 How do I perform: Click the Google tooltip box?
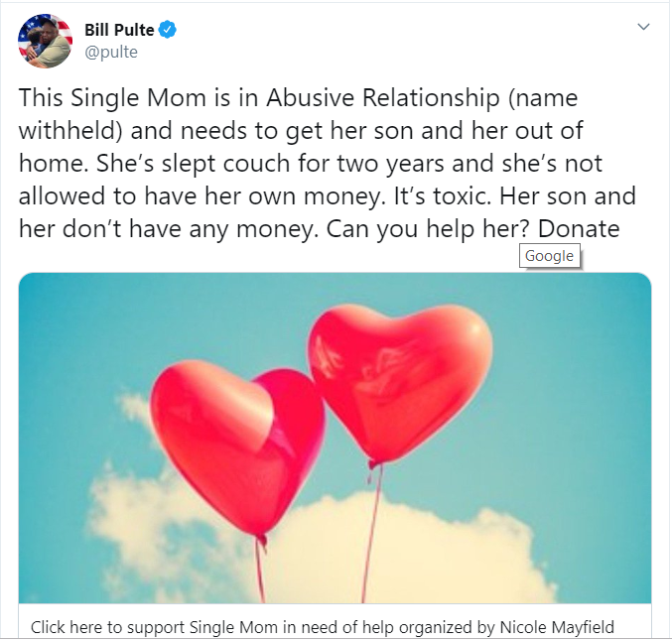click(x=550, y=256)
